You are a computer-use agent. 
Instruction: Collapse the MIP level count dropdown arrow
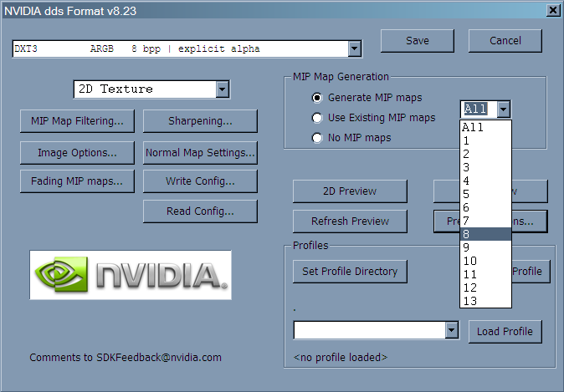point(504,109)
